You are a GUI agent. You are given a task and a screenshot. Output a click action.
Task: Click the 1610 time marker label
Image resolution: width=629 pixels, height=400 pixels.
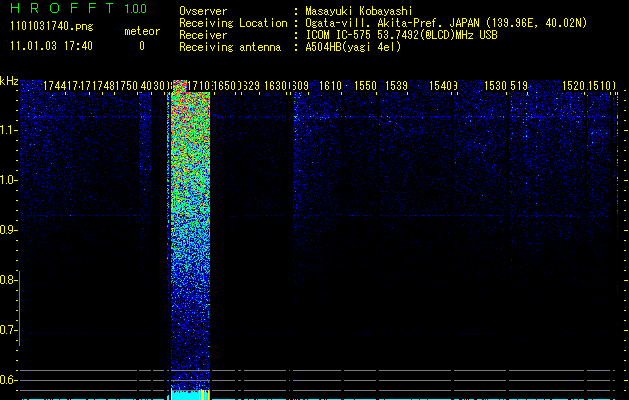click(330, 86)
